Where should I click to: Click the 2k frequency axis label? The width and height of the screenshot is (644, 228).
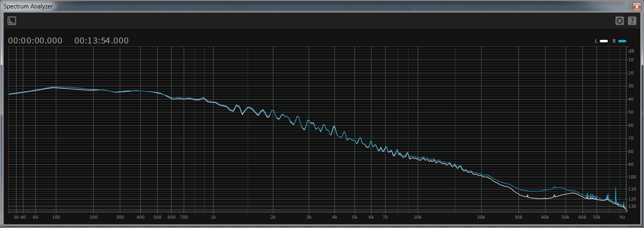273,217
